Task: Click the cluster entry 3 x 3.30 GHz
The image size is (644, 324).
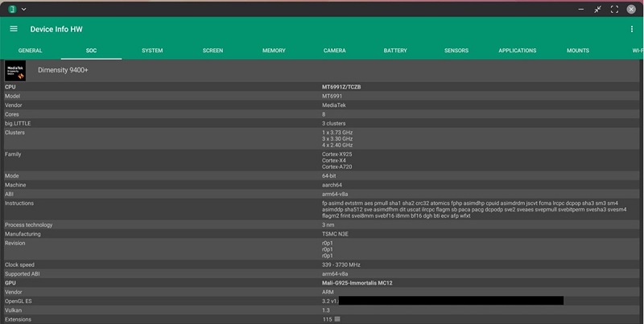Action: (337, 138)
